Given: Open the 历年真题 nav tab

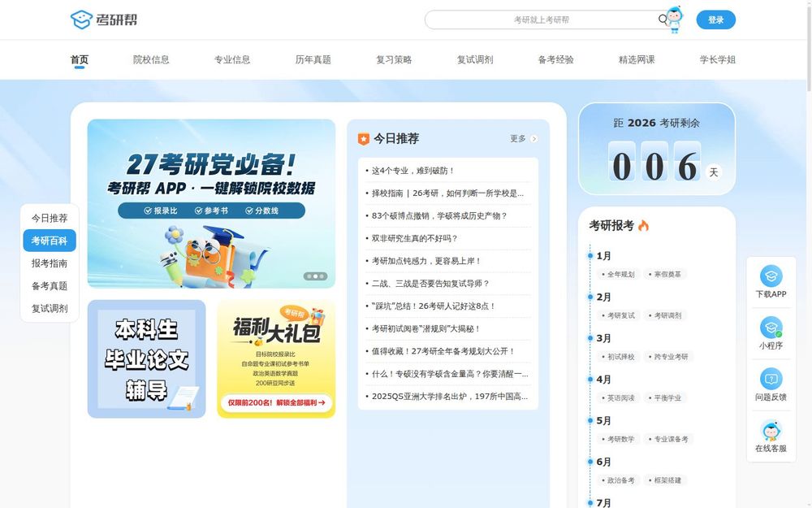Looking at the screenshot, I should pyautogui.click(x=313, y=59).
